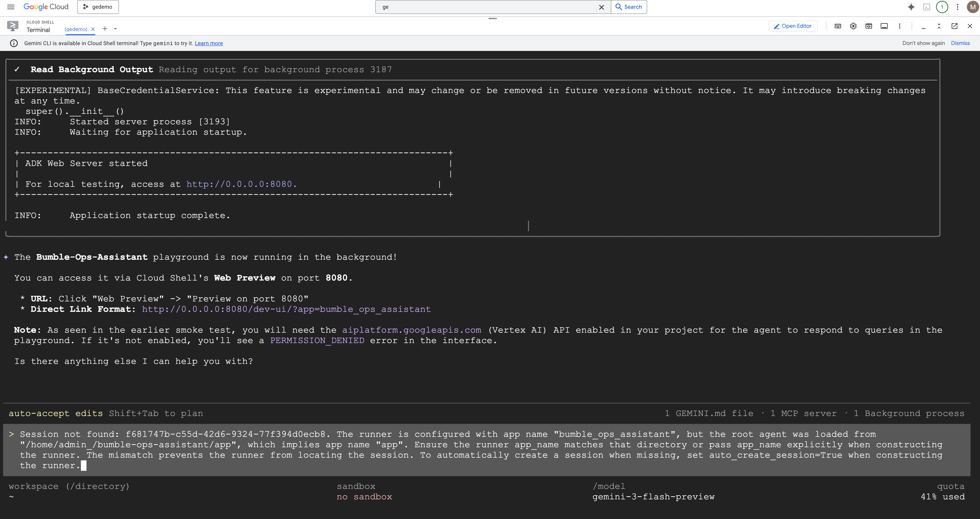Click the PERMISSION_DENIED highlighted text
Screen dimensions: 980x519
click(x=317, y=341)
